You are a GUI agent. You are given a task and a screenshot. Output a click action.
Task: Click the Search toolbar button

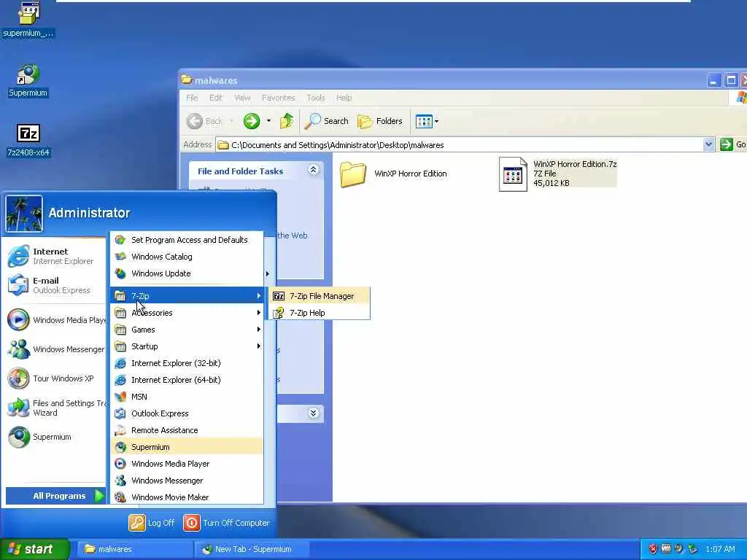pos(327,121)
